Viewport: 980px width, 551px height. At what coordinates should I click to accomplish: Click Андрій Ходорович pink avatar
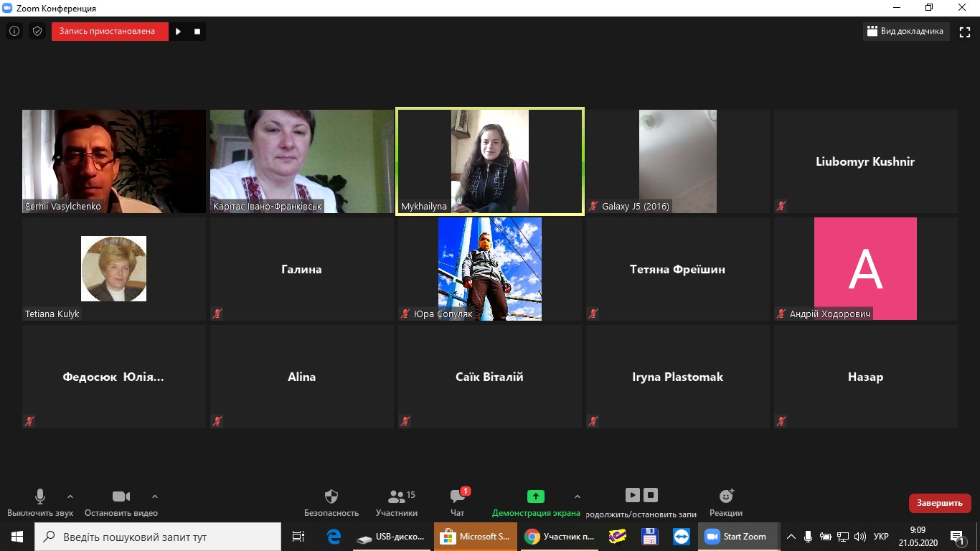click(x=865, y=268)
